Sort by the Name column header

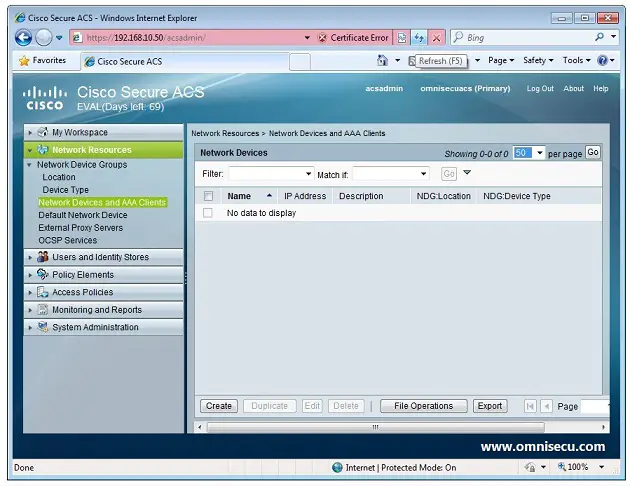point(239,196)
